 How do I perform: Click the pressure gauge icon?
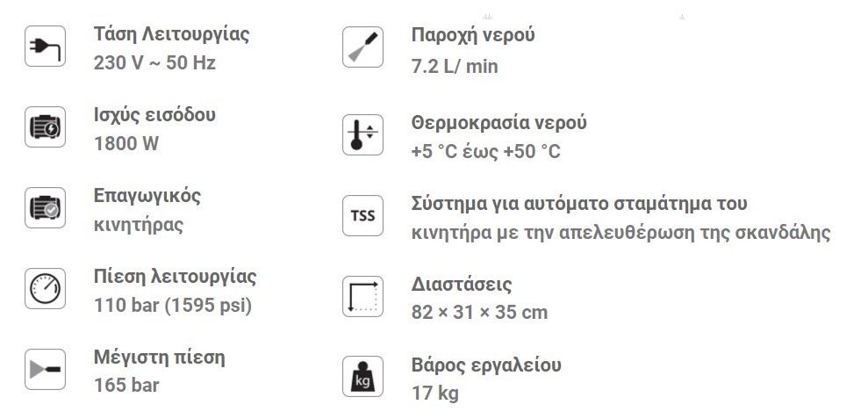click(x=44, y=289)
